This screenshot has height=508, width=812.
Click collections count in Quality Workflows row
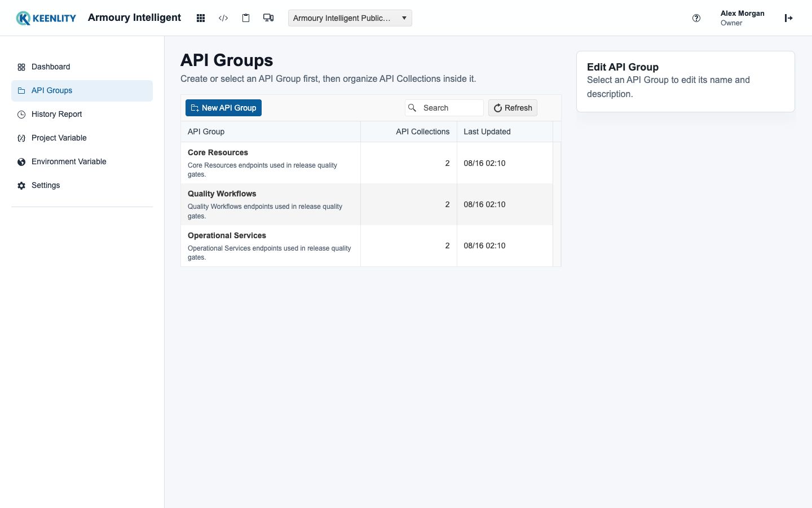click(447, 204)
